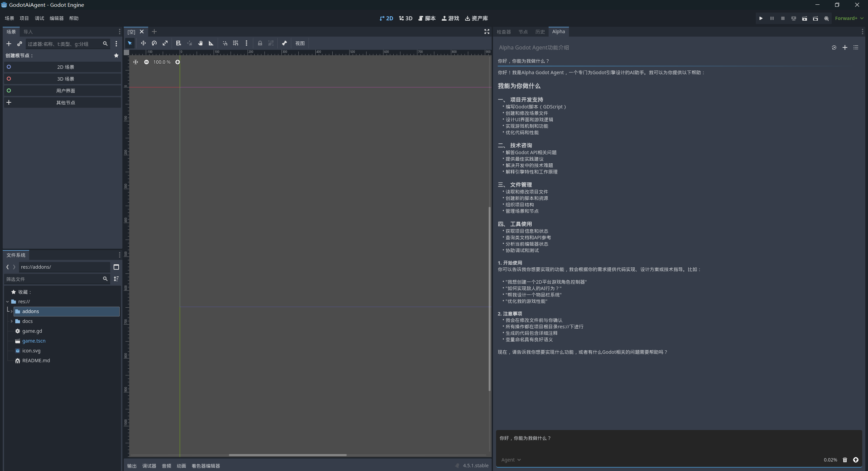Viewport: 868px width, 471px height.
Task: Activate the Rotate mode tool
Action: click(x=154, y=43)
